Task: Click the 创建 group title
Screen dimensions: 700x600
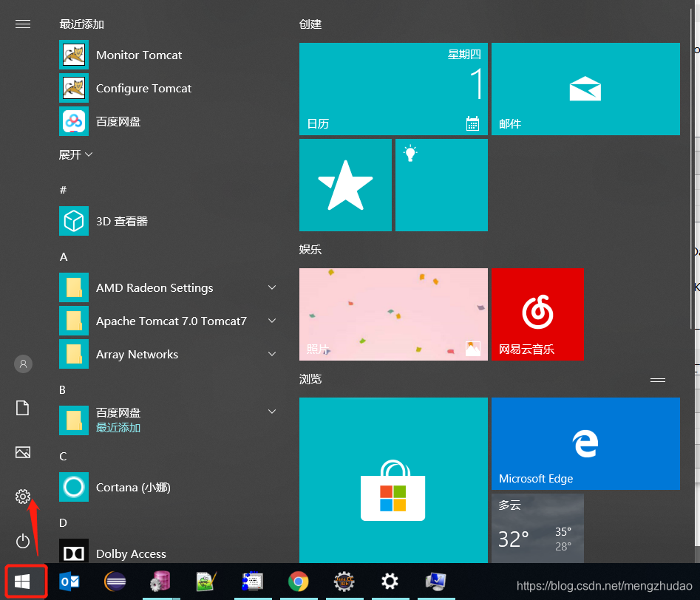Action: [310, 24]
